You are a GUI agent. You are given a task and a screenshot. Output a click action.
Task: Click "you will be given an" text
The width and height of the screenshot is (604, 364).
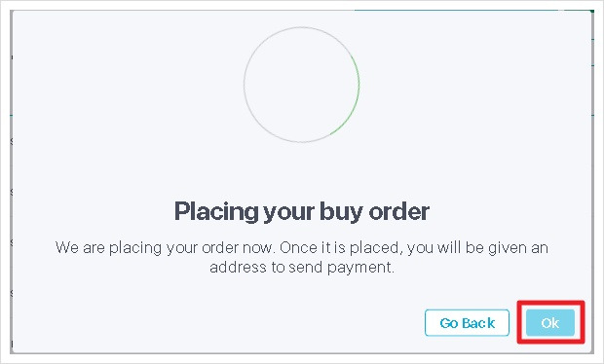[x=477, y=248]
